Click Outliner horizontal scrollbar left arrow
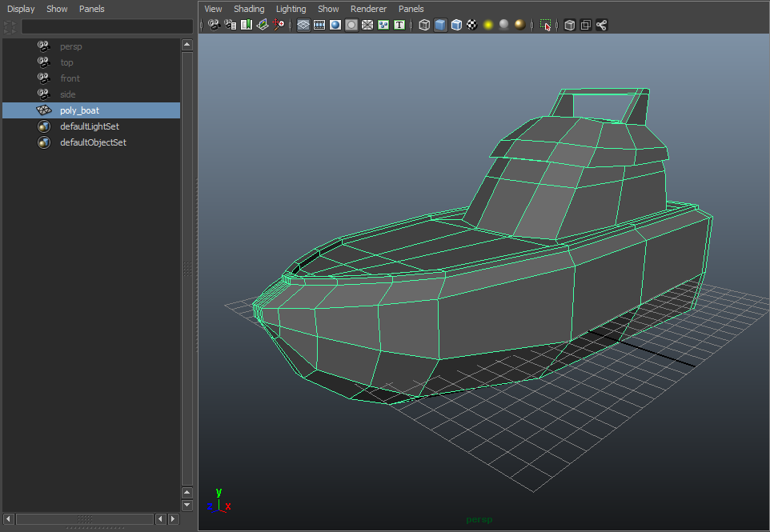The height and width of the screenshot is (532, 770). coord(8,518)
